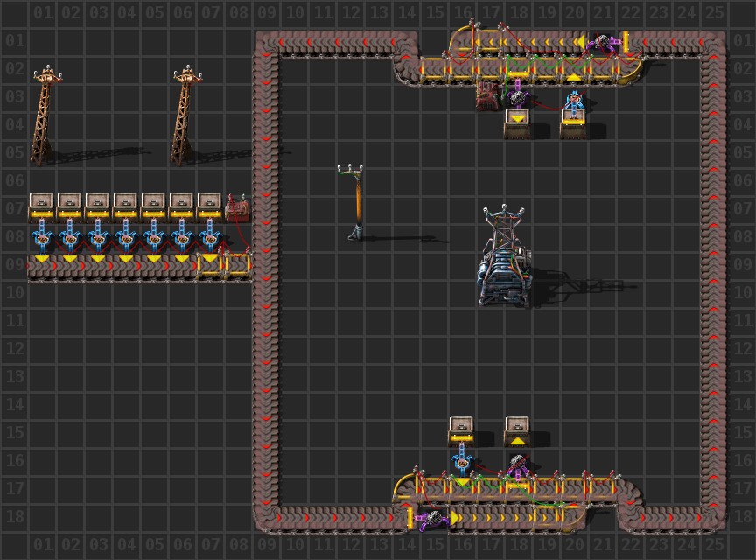This screenshot has width=756, height=560.
Task: Click column label 25 in the top header
Action: coord(714,12)
